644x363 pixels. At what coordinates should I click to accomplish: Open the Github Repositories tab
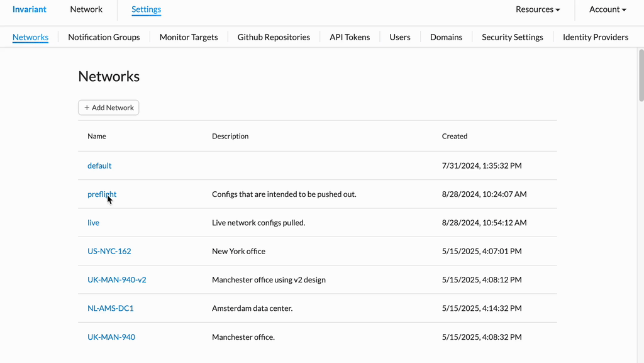[274, 37]
